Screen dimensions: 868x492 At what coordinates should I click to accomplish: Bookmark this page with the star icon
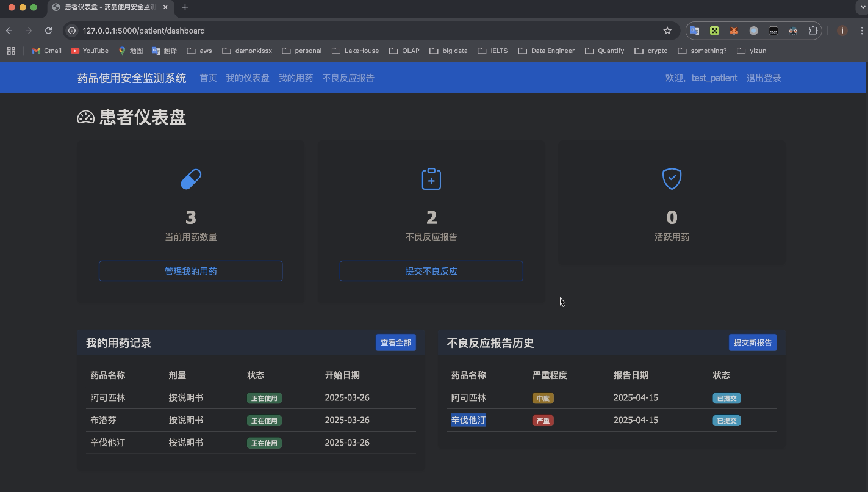point(667,31)
